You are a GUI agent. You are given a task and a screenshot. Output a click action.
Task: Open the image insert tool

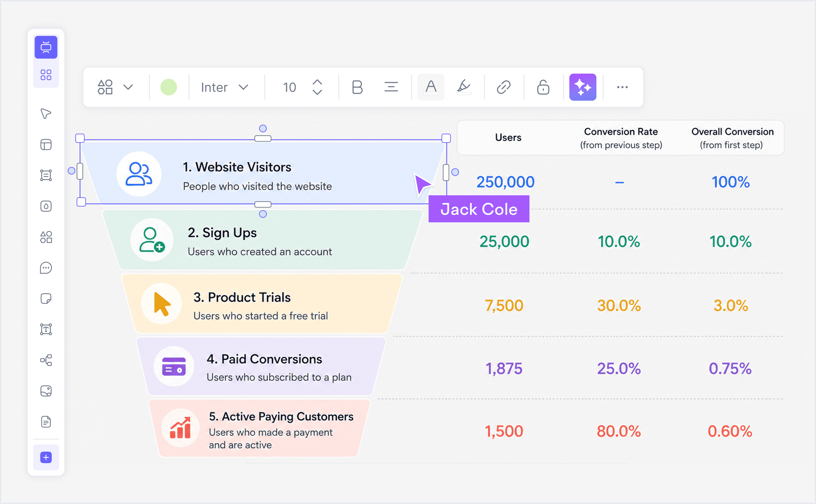coord(46,391)
